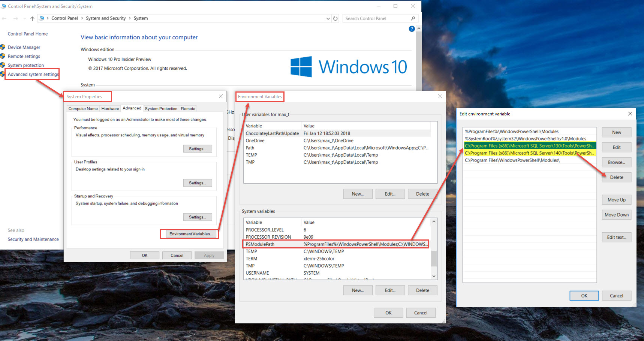
Task: Click the up arrow navigation button
Action: point(32,18)
